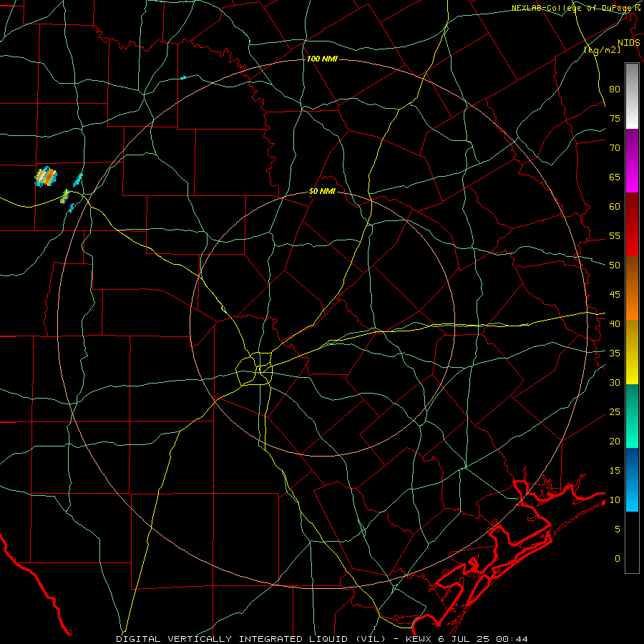
Task: Pick the yellow segment of the color bar
Action: point(632,352)
